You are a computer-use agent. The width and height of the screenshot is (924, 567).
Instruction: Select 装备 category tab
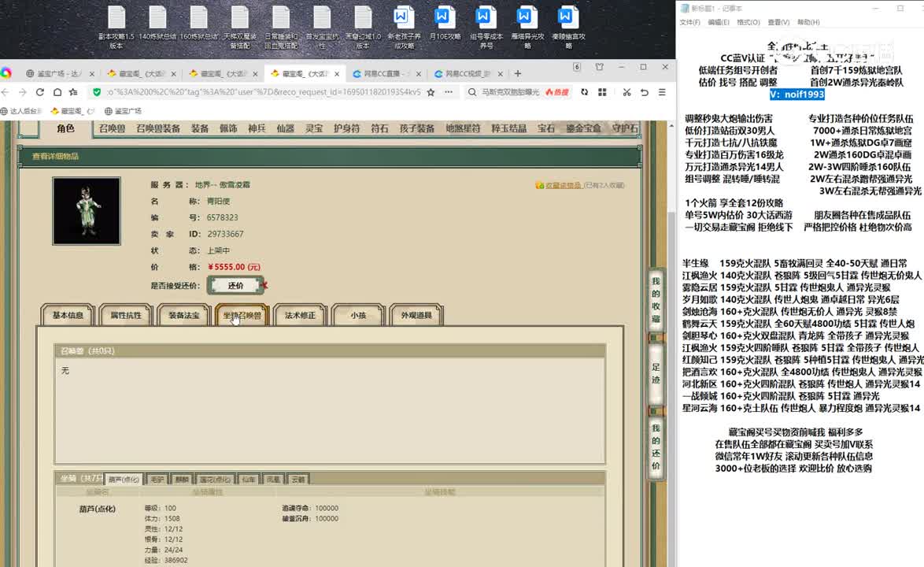click(x=200, y=128)
